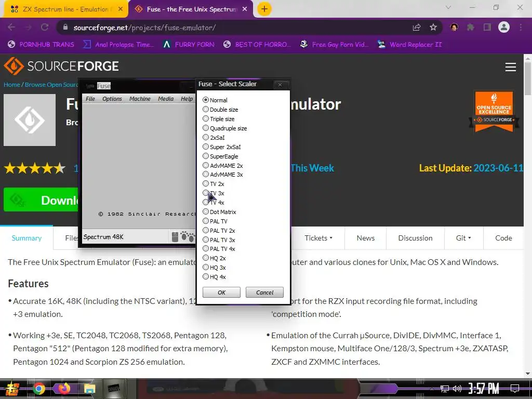Screen dimensions: 532x399
Task: Click the mouse status icon in Fuse
Action: [175, 237]
